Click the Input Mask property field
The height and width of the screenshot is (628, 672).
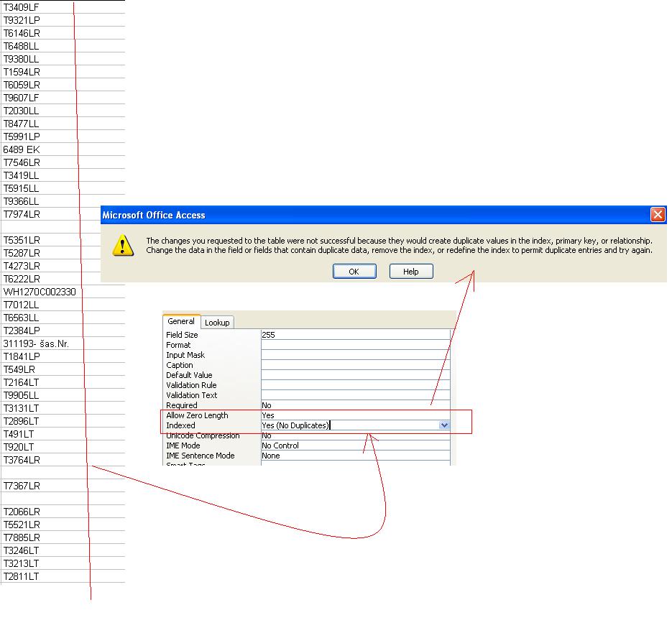(355, 355)
